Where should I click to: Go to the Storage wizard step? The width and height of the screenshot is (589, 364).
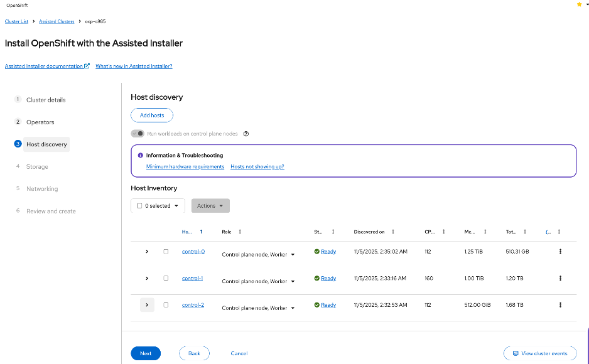pos(38,166)
